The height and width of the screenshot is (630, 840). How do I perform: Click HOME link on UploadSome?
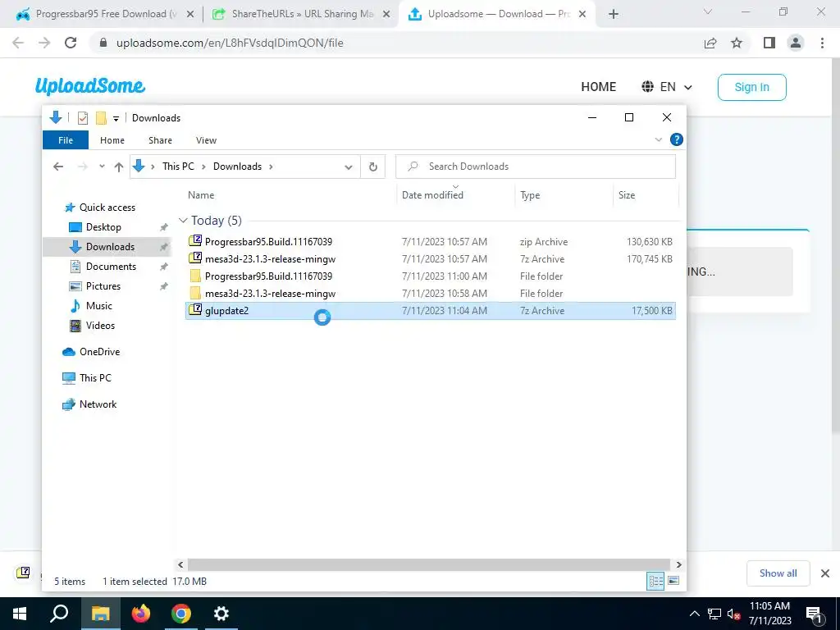click(598, 87)
